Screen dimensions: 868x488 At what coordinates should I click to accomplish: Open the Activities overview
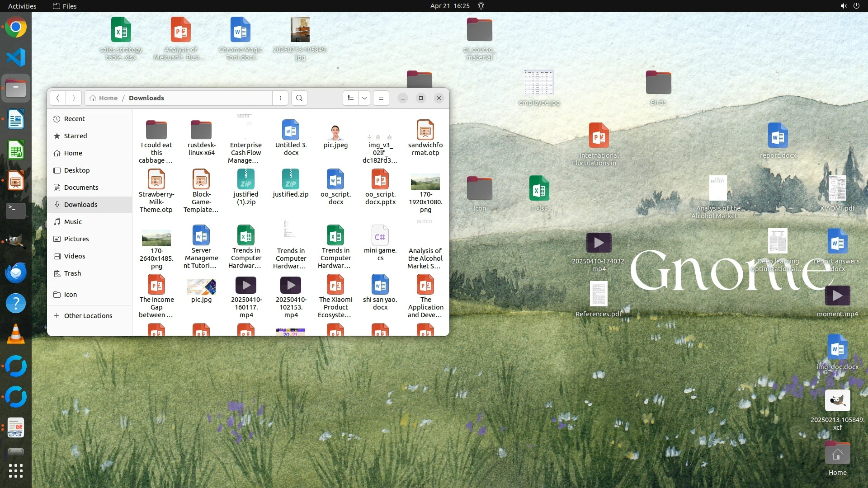[22, 6]
